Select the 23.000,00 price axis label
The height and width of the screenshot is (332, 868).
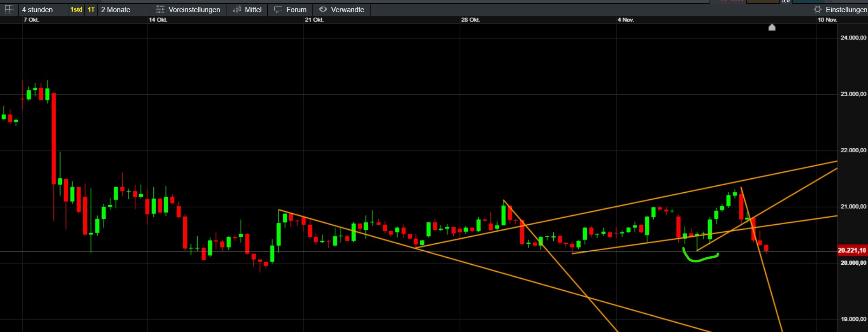pos(853,94)
